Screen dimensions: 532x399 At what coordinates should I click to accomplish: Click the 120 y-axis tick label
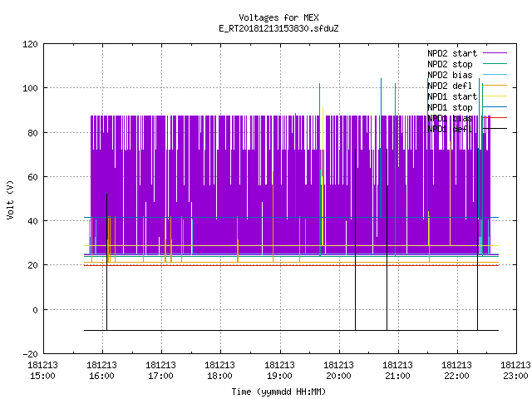point(30,44)
